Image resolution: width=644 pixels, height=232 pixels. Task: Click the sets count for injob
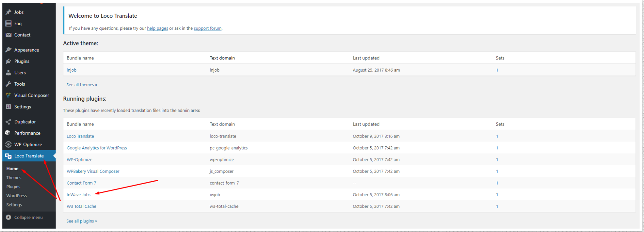click(x=497, y=70)
